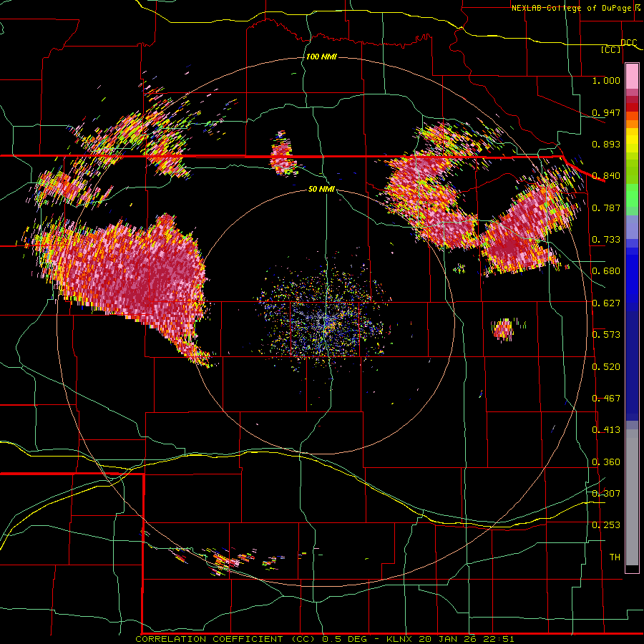Click the Correlation Coefficient caption at bottom

click(x=324, y=639)
